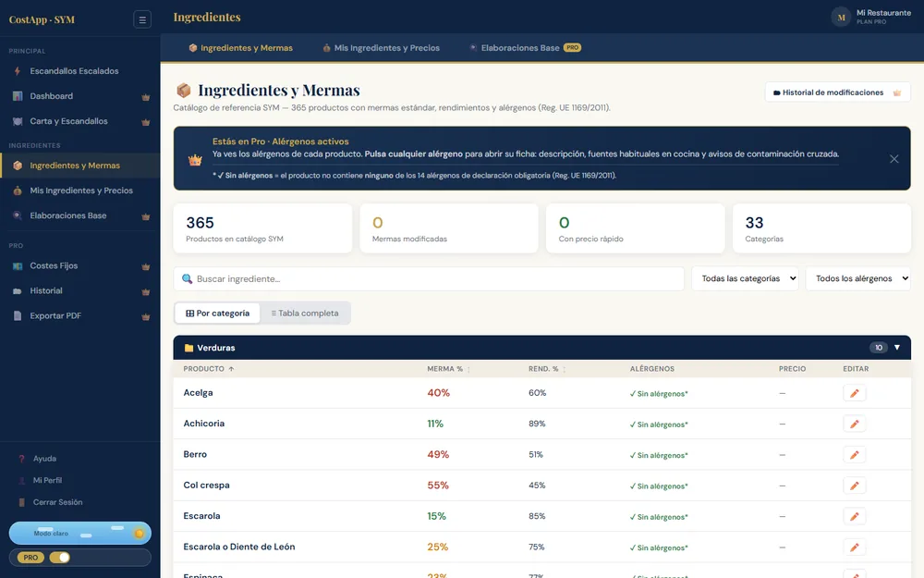Click the lightning icon for Escandallos Escalados
The height and width of the screenshot is (578, 924).
click(18, 71)
